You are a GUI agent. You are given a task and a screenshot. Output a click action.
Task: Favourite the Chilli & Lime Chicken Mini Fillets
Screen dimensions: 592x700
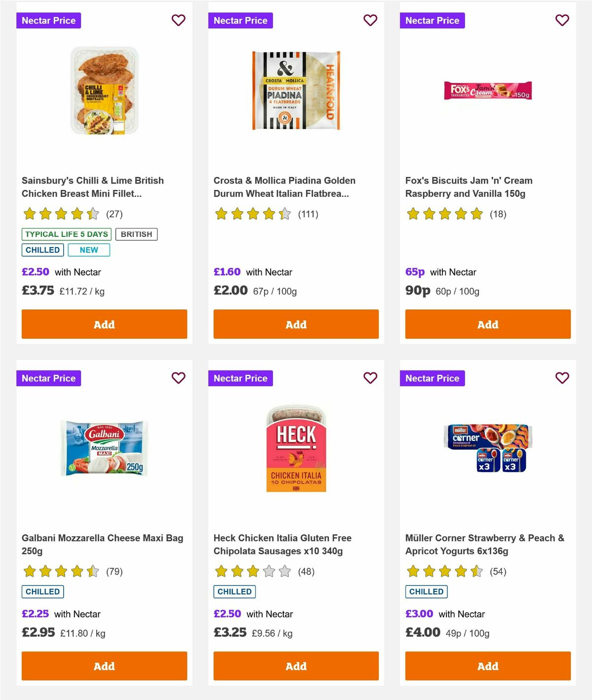coord(178,20)
